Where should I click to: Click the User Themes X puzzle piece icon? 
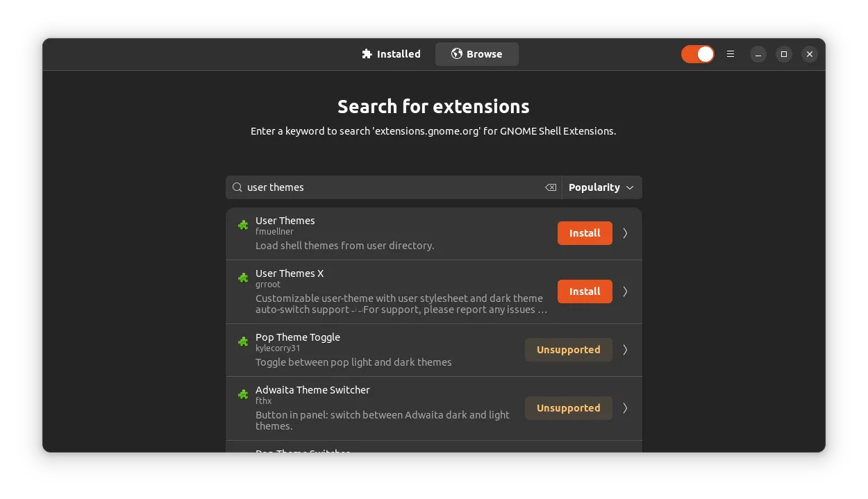click(x=242, y=278)
